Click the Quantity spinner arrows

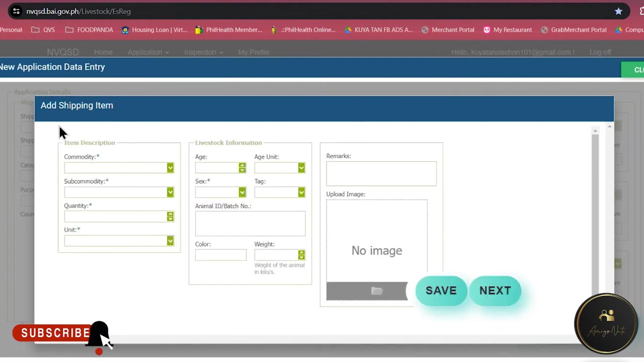pyautogui.click(x=170, y=216)
